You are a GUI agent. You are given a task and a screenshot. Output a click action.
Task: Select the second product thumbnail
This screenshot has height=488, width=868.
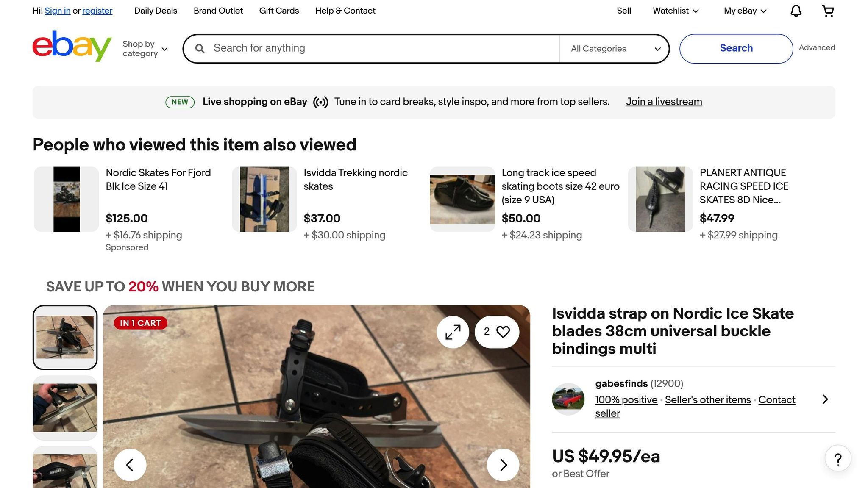tap(65, 408)
